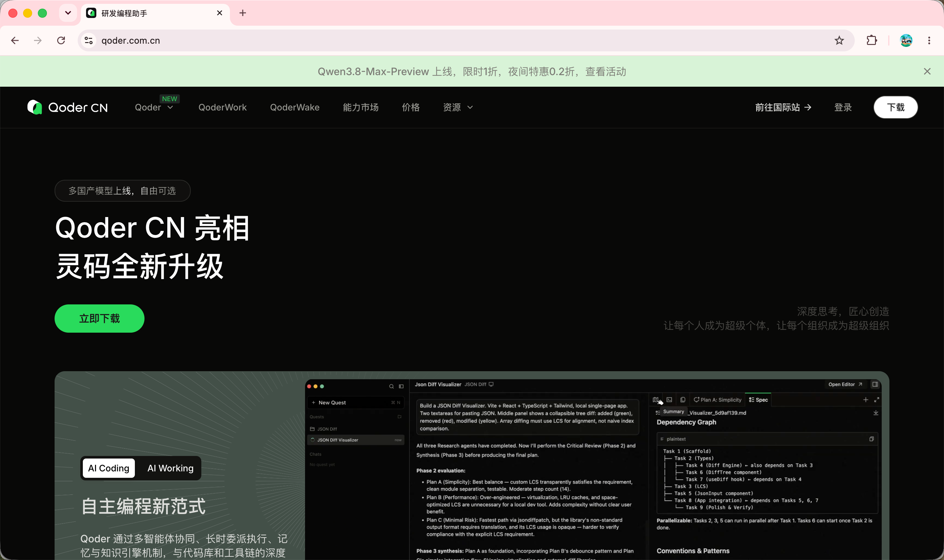Screen dimensions: 944x560
Task: Click the 'Task 1 (Scaffold)' line
Action: (x=687, y=451)
